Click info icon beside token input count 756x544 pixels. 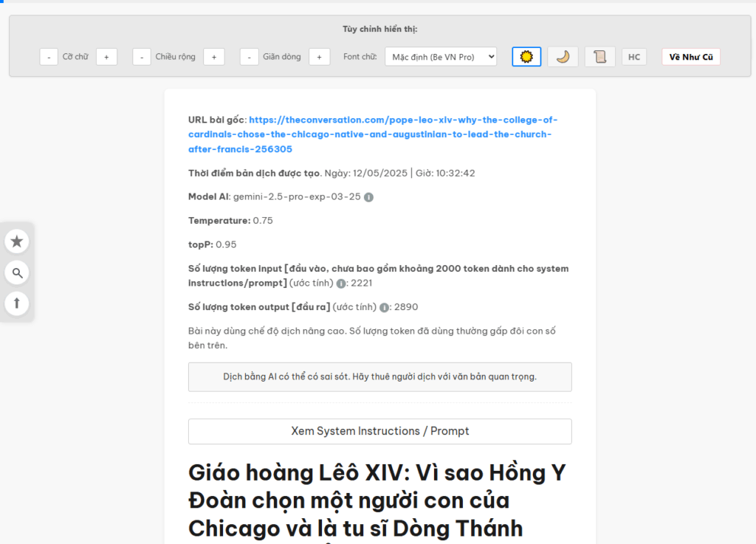point(341,283)
